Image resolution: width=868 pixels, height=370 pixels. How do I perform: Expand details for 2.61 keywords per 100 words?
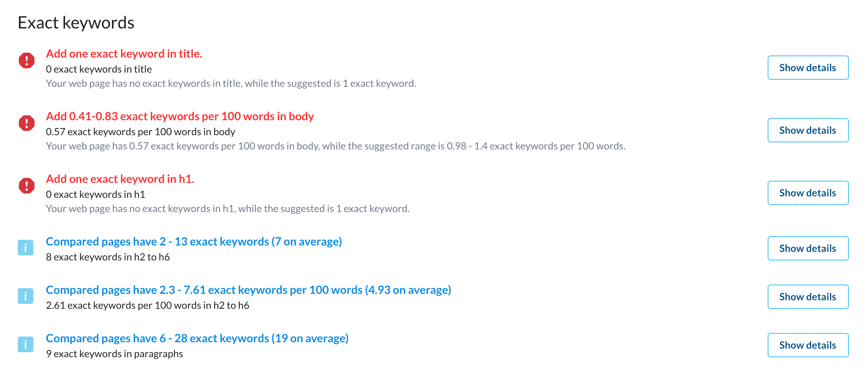pos(808,297)
